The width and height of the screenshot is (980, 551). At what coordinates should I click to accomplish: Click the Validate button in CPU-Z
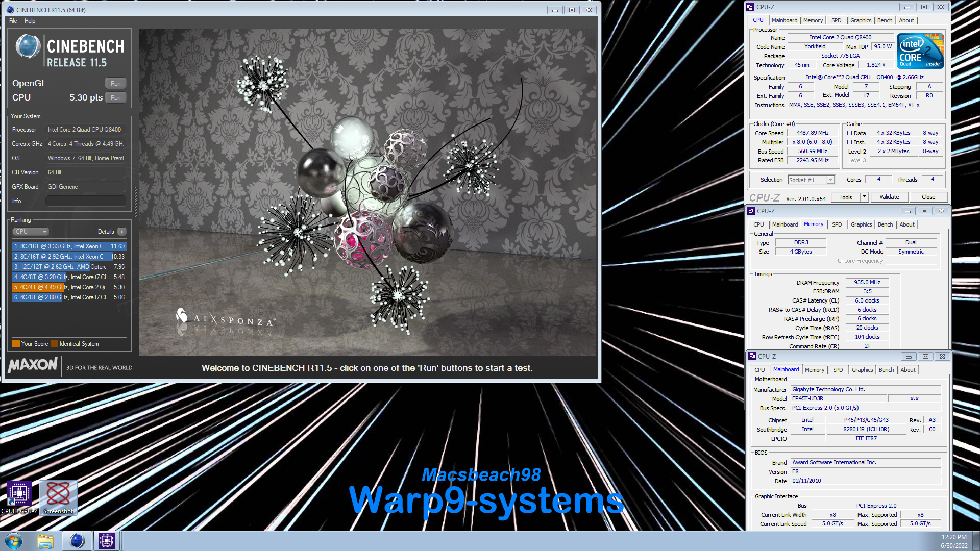tap(889, 197)
